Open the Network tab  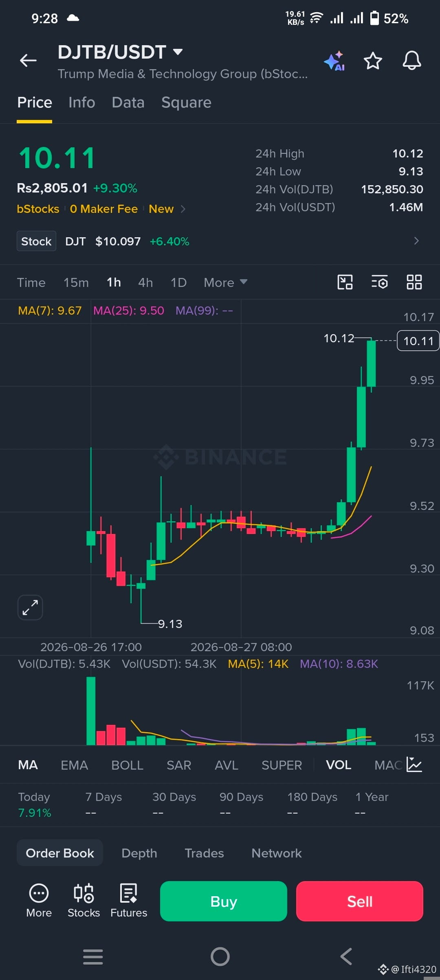tap(277, 853)
